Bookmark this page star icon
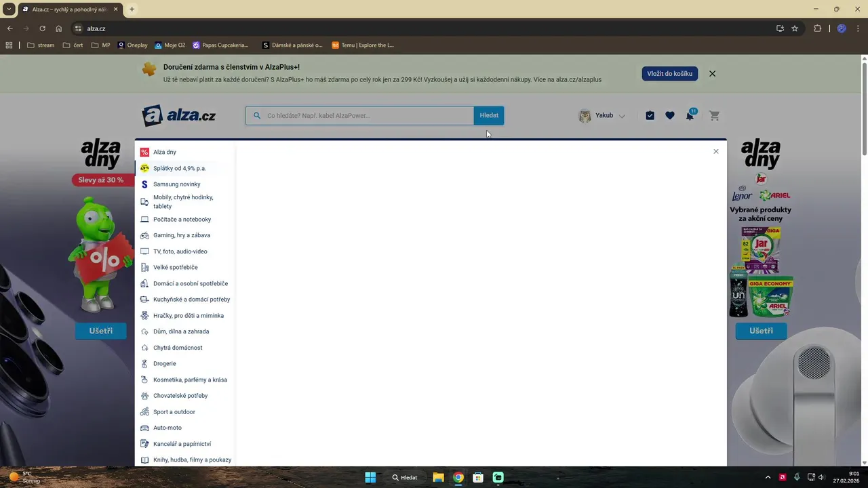The width and height of the screenshot is (868, 488). point(795,28)
